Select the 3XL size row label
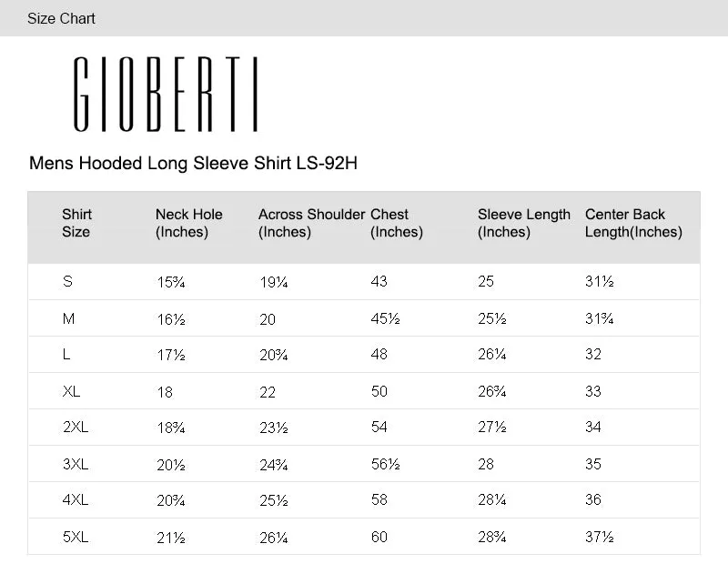The height and width of the screenshot is (584, 728). (76, 464)
